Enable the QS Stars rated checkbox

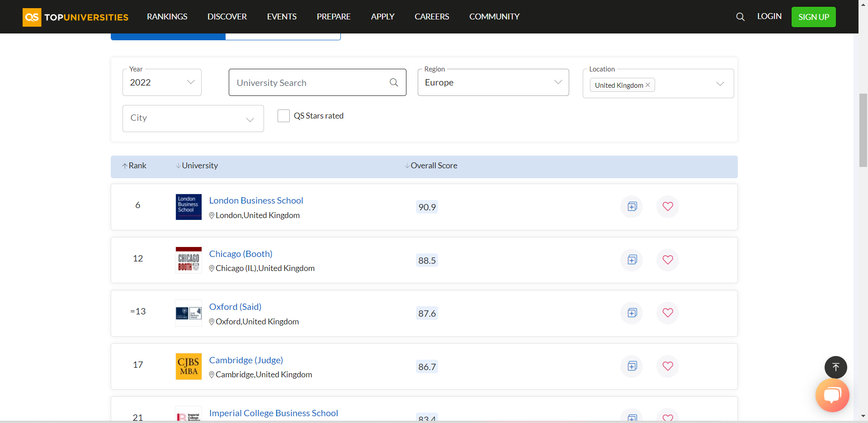(x=283, y=116)
